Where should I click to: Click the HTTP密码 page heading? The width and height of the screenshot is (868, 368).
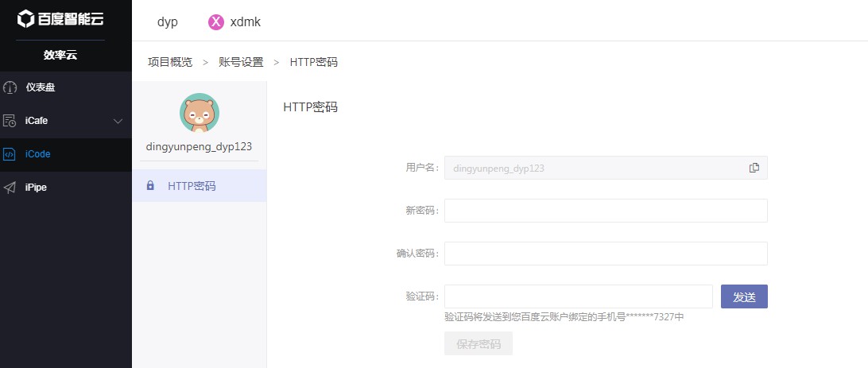(x=310, y=107)
